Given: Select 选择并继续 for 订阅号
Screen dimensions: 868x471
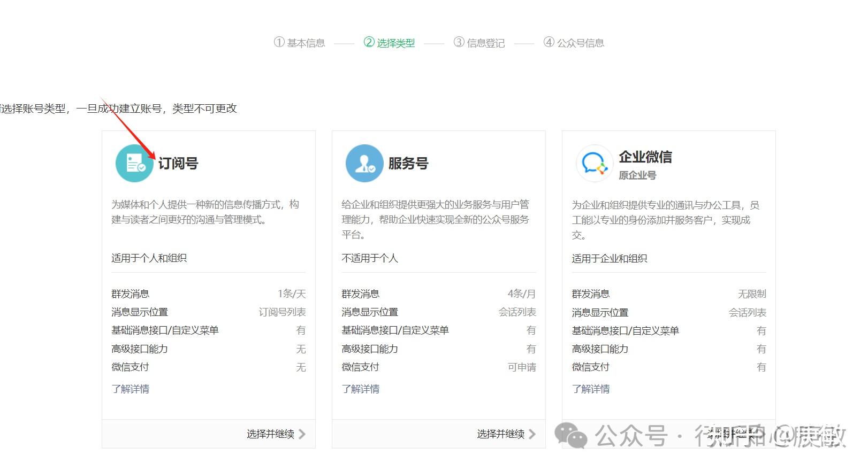Looking at the screenshot, I should tap(270, 434).
